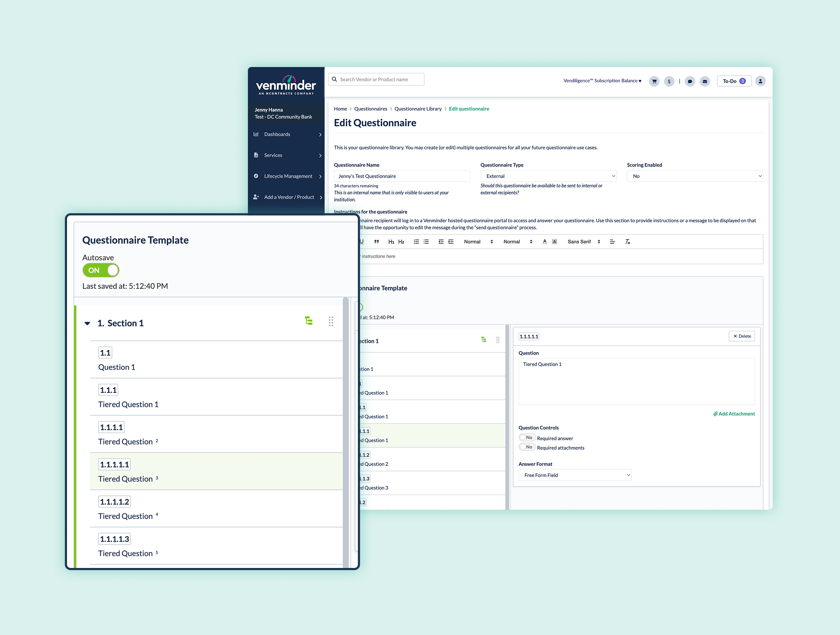Open the Questionnaire Type dropdown
This screenshot has width=840, height=635.
pos(548,176)
